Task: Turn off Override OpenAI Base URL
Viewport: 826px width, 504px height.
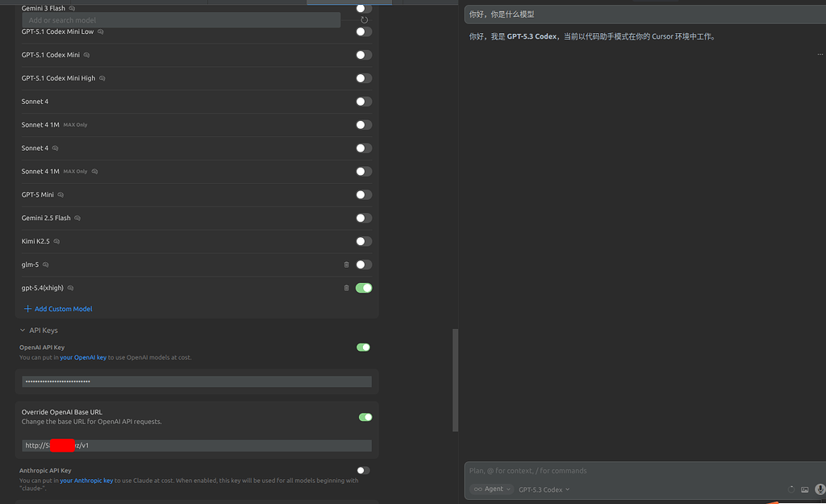Action: 365,417
